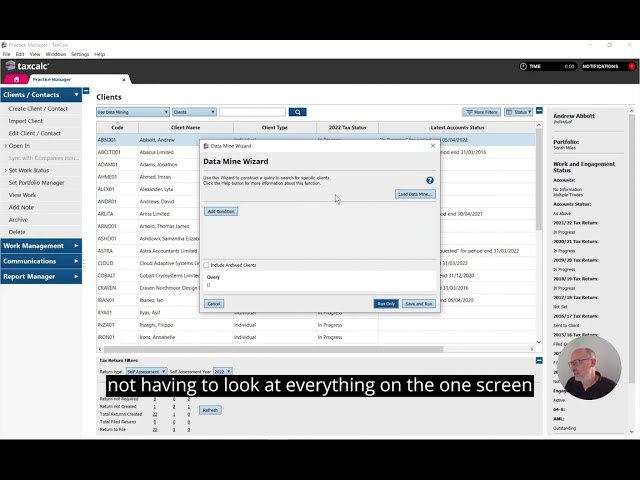Click Run Only in the wizard
This screenshot has width=640, height=480.
click(386, 304)
